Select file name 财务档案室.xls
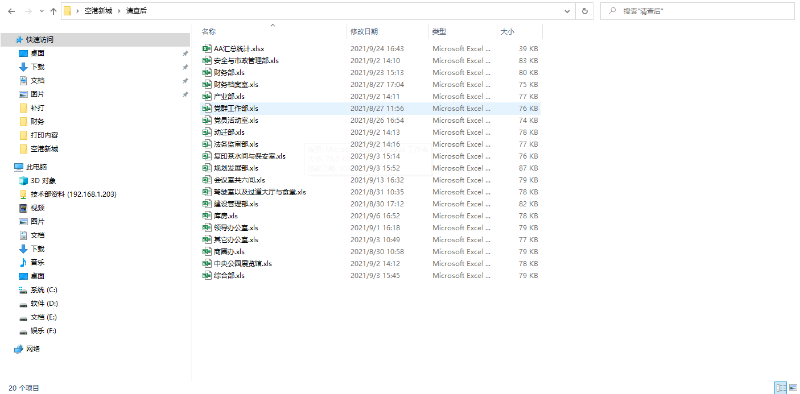The width and height of the screenshot is (800, 394). click(x=236, y=84)
